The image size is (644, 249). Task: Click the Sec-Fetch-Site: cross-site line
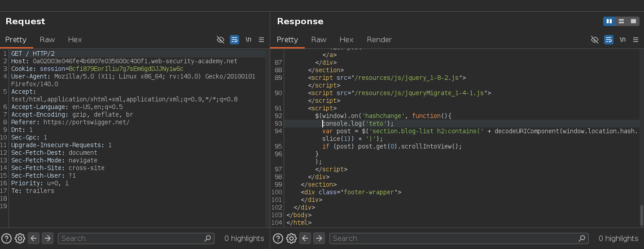[x=58, y=168]
